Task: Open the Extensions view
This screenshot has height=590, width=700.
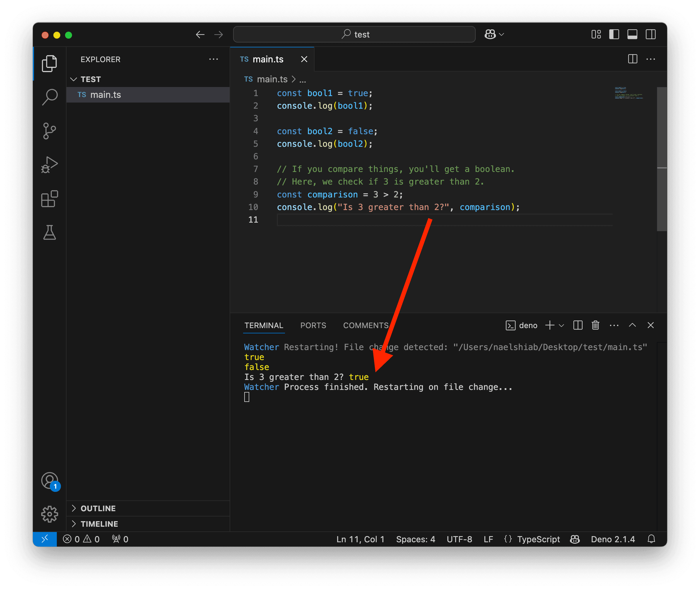Action: coord(49,199)
